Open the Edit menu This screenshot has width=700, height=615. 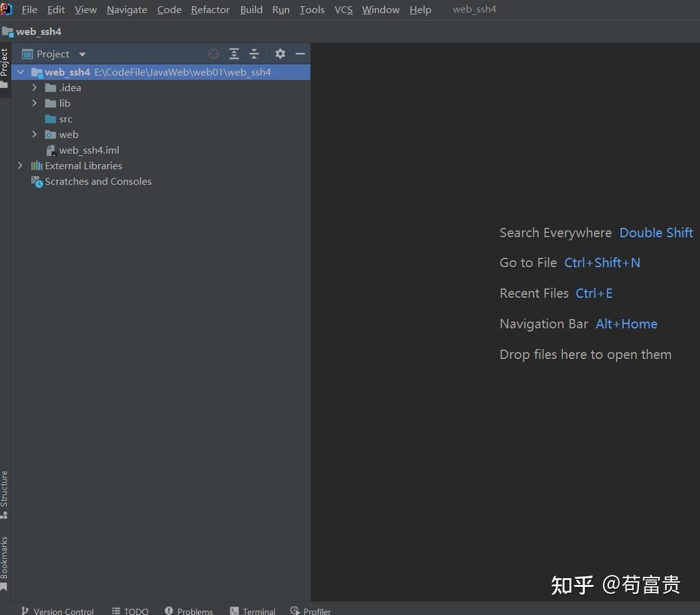(x=56, y=10)
